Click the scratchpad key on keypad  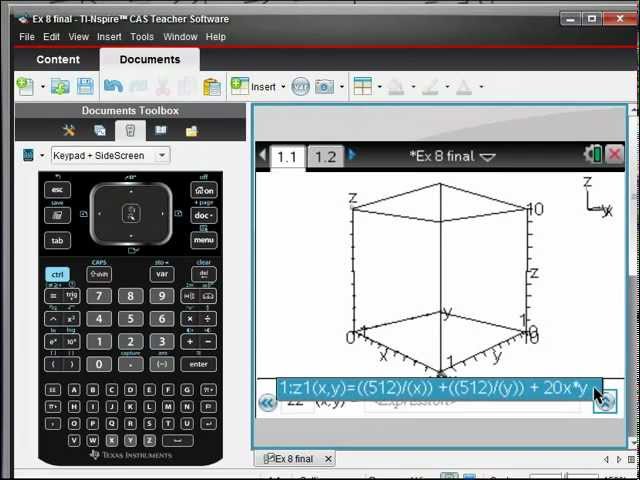[x=57, y=216]
